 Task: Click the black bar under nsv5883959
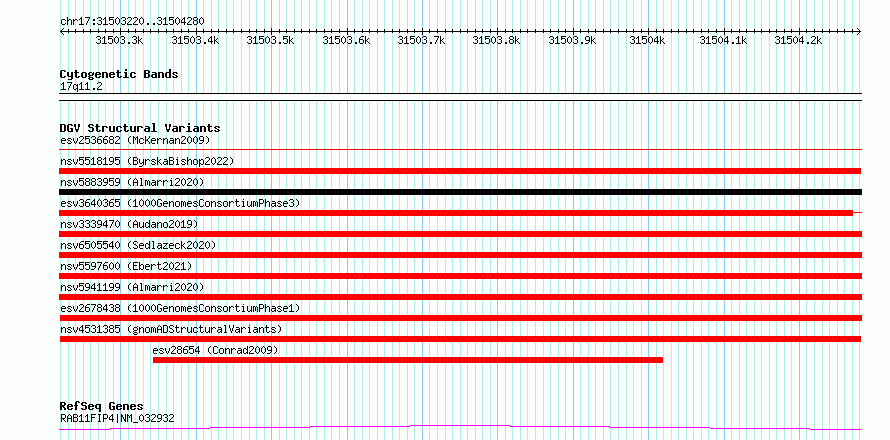(460, 192)
